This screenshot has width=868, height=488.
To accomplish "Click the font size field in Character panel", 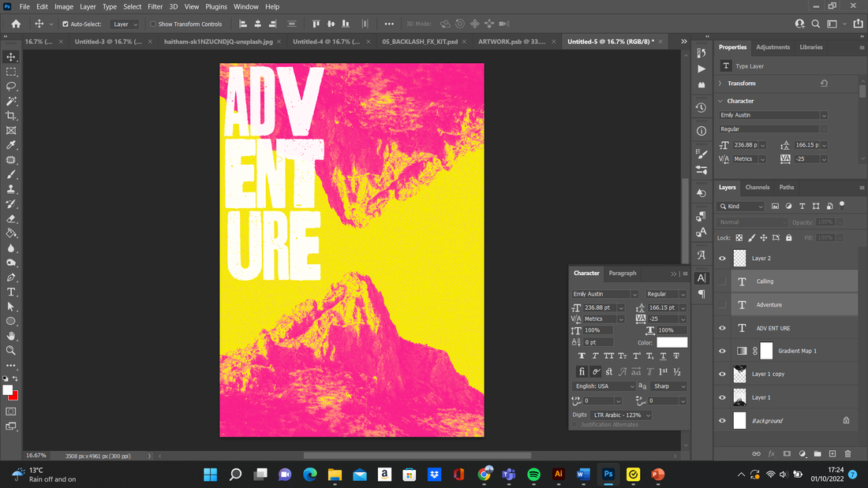I will coord(600,307).
